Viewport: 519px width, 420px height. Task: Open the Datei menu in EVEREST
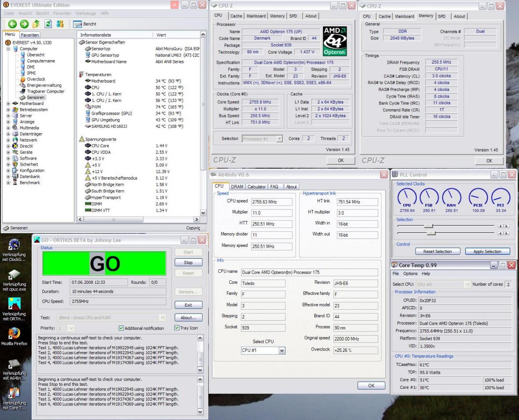coord(9,13)
